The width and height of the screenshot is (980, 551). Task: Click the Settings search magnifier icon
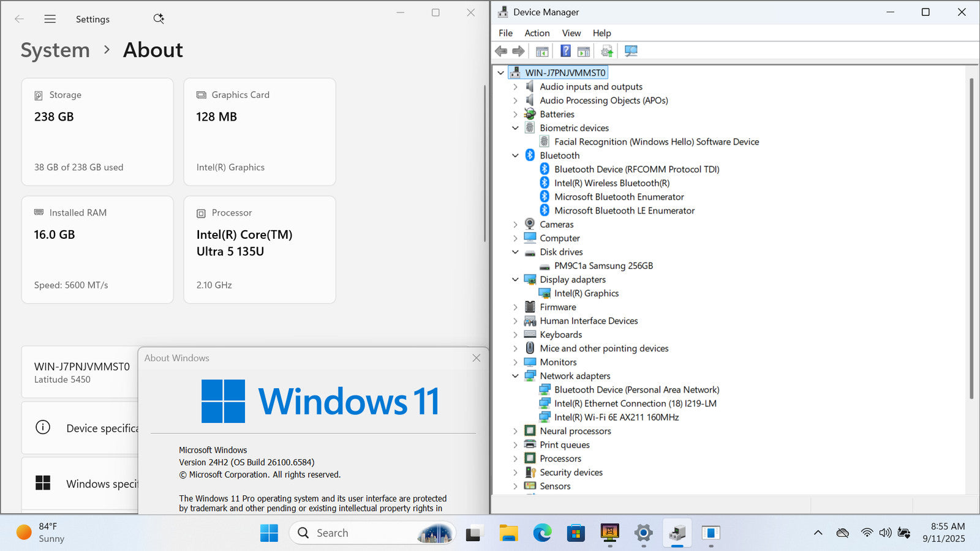[x=159, y=19]
